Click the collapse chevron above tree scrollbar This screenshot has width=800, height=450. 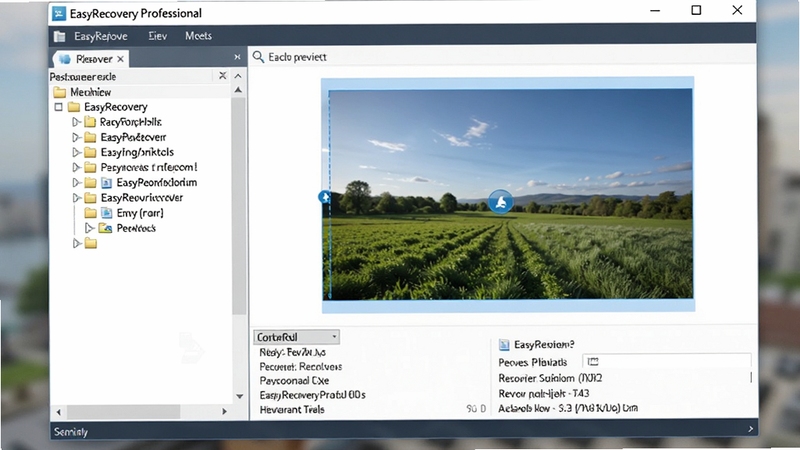tap(238, 76)
